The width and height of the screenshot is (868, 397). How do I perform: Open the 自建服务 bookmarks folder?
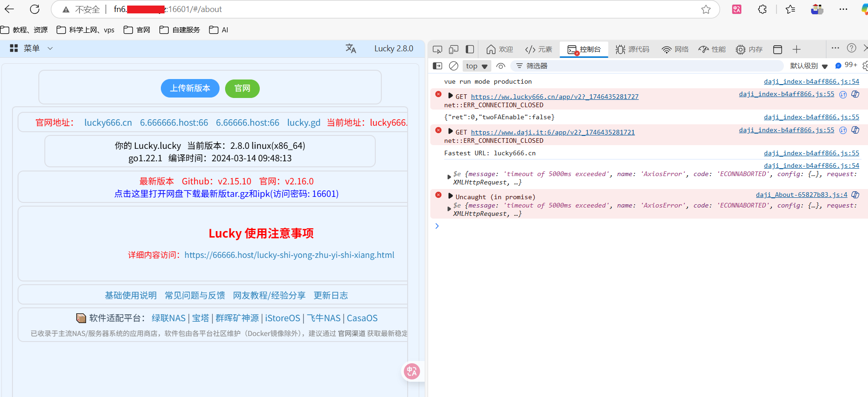(180, 30)
